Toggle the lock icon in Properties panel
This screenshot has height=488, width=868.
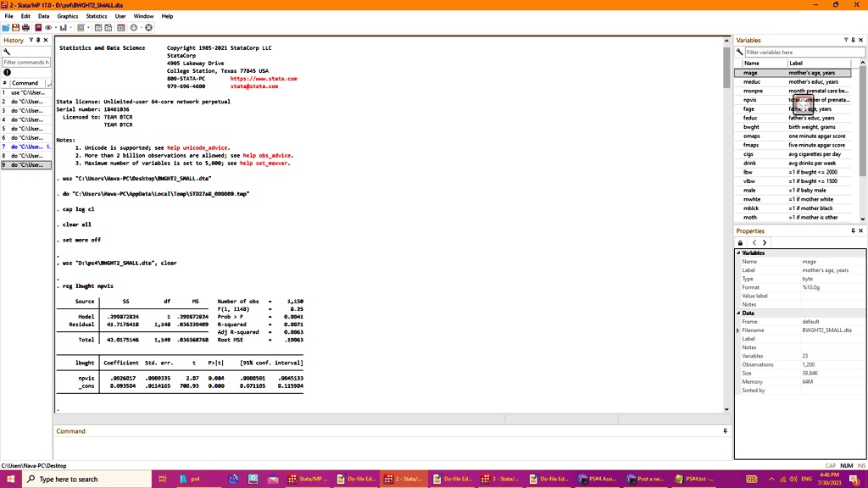point(740,242)
